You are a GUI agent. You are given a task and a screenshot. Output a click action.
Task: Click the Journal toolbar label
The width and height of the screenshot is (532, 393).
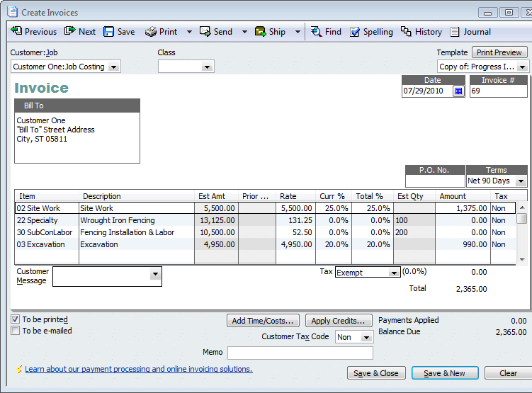(477, 32)
